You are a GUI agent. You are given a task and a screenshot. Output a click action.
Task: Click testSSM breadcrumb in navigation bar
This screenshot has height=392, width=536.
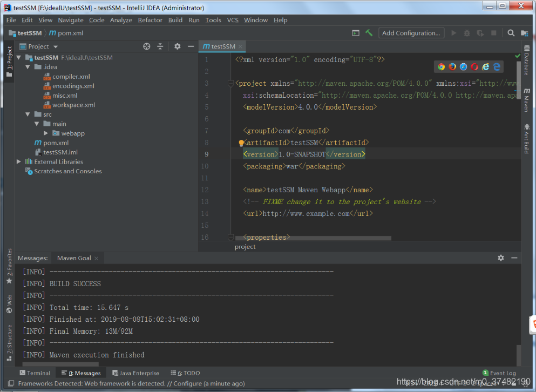pyautogui.click(x=25, y=33)
